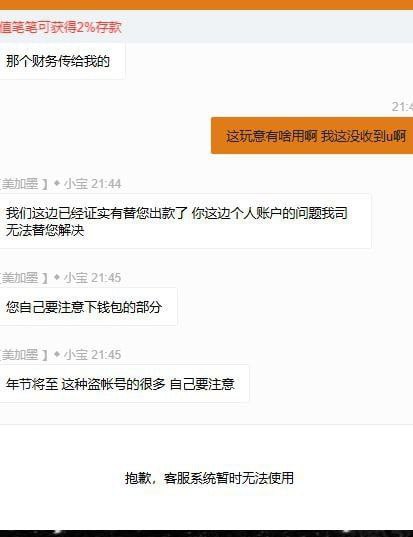Select the message 年节将至 这种盗帐号的很多
413x537 pixels.
pos(125,384)
